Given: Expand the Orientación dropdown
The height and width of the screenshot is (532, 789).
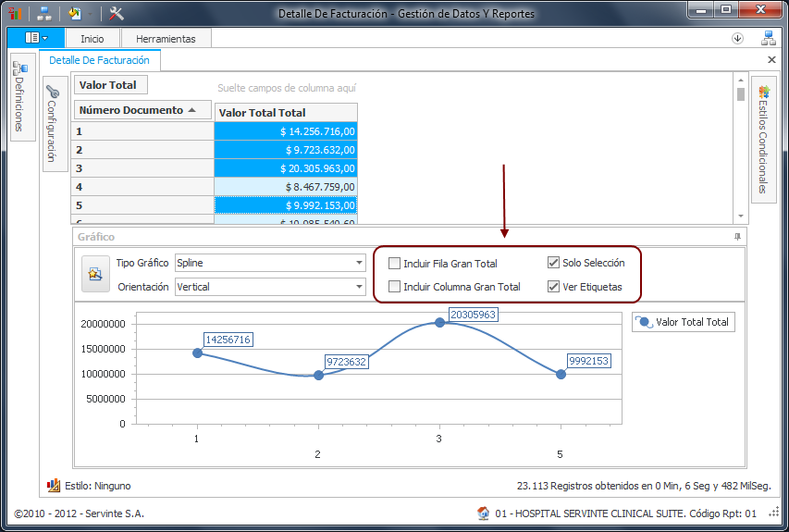Looking at the screenshot, I should (x=359, y=287).
